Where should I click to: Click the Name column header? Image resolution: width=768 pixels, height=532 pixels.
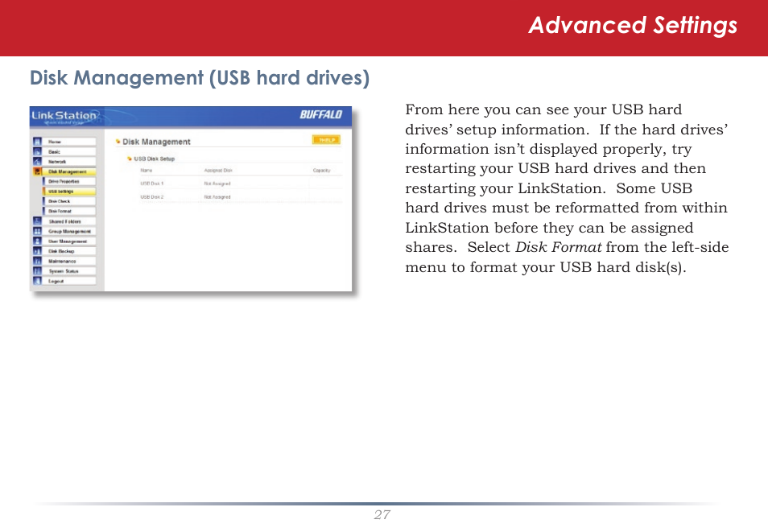[x=146, y=171]
